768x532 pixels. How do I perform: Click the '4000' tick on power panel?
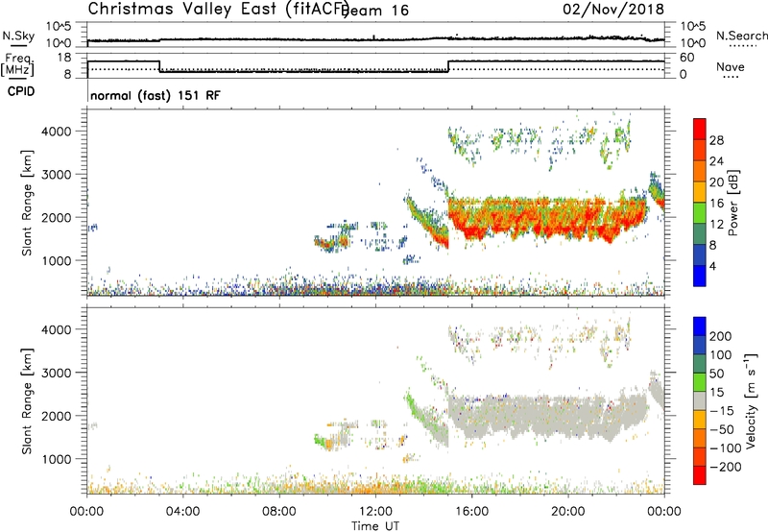coord(56,132)
